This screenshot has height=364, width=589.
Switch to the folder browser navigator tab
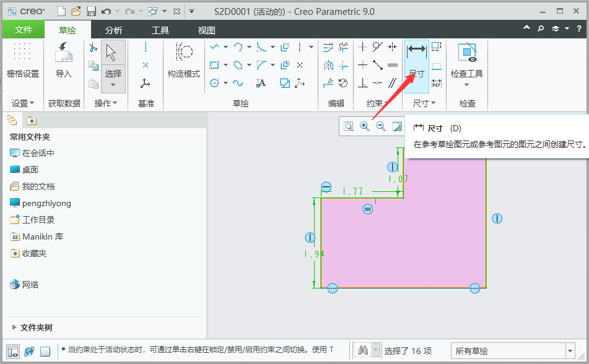pyautogui.click(x=12, y=121)
